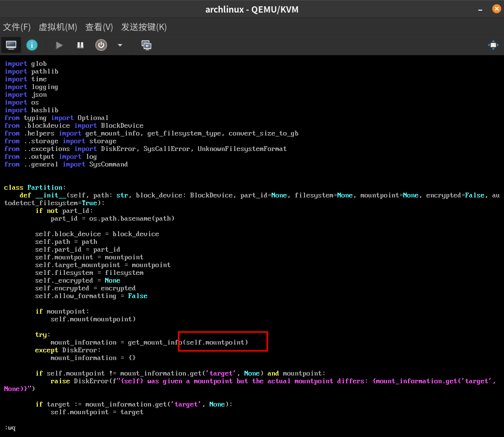
Task: Click 'os.path.basename(path)' expression
Action: [x=132, y=219]
